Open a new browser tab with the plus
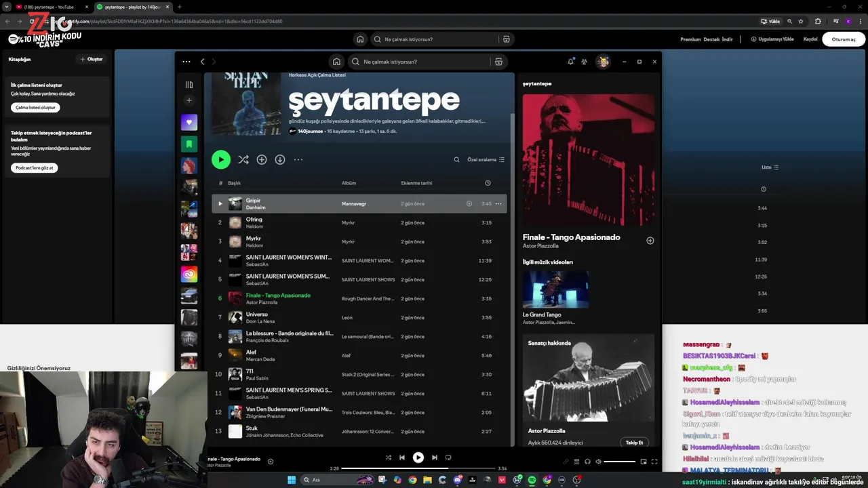 (179, 7)
